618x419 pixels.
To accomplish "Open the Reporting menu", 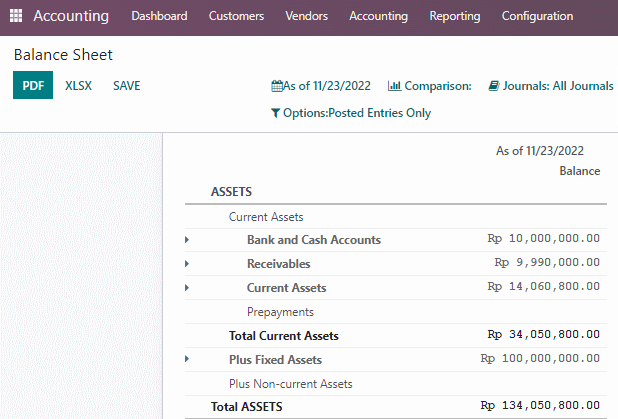I will [455, 16].
